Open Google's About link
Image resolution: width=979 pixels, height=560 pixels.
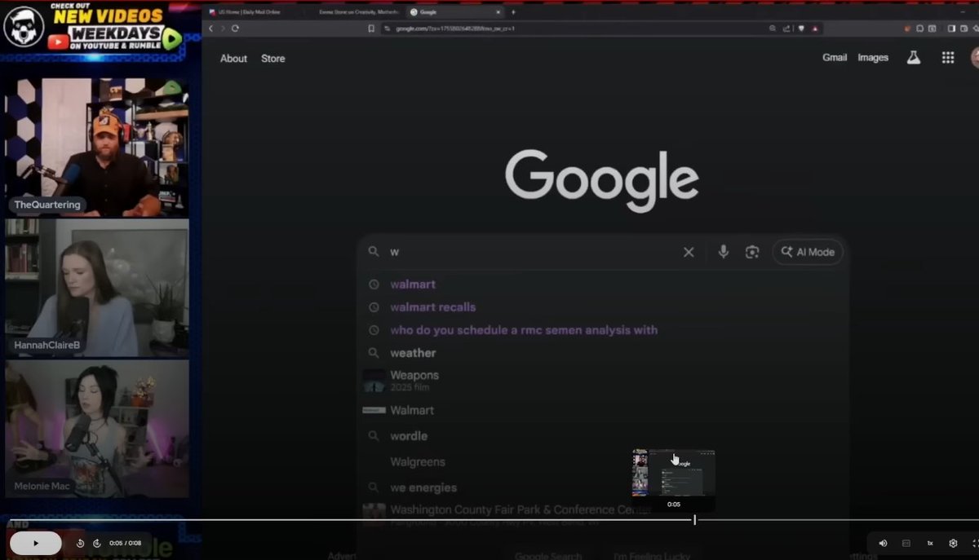point(233,59)
